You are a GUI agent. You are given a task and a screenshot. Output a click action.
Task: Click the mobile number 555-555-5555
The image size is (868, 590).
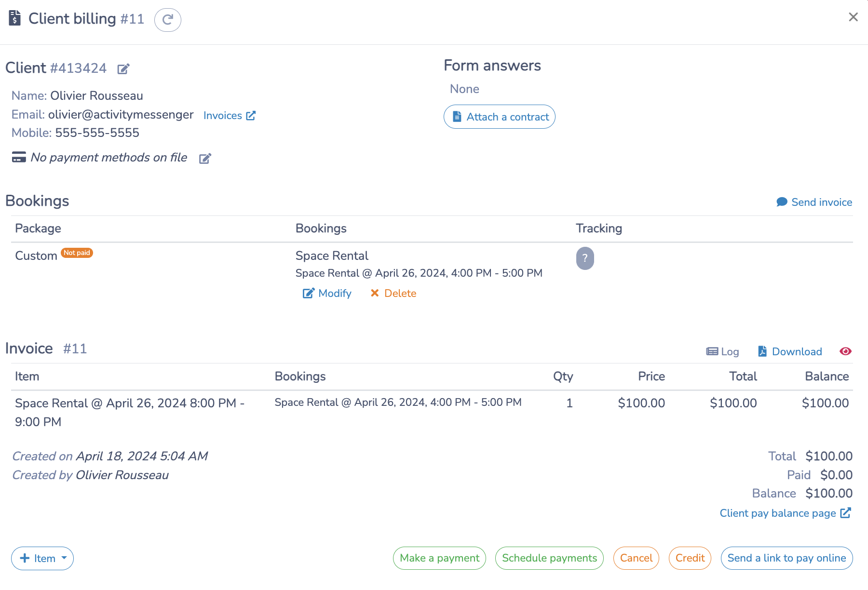[97, 133]
